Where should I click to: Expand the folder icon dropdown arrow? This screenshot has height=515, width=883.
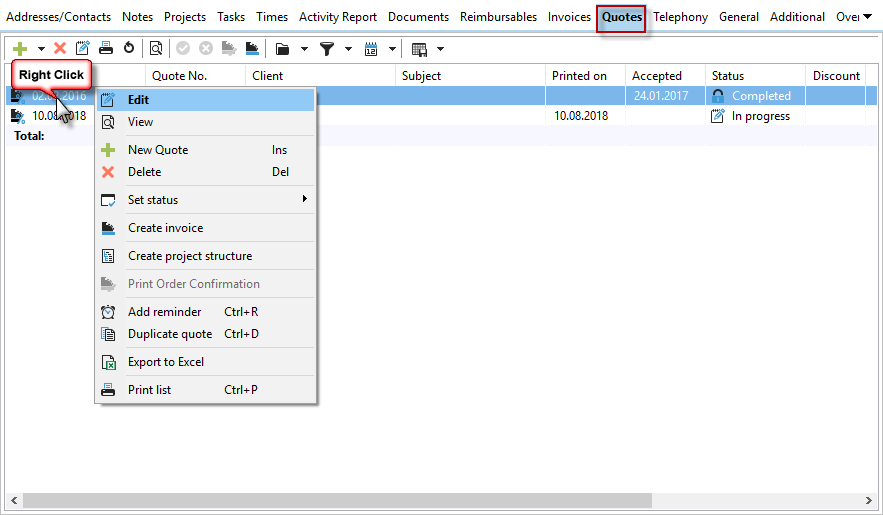[x=304, y=49]
